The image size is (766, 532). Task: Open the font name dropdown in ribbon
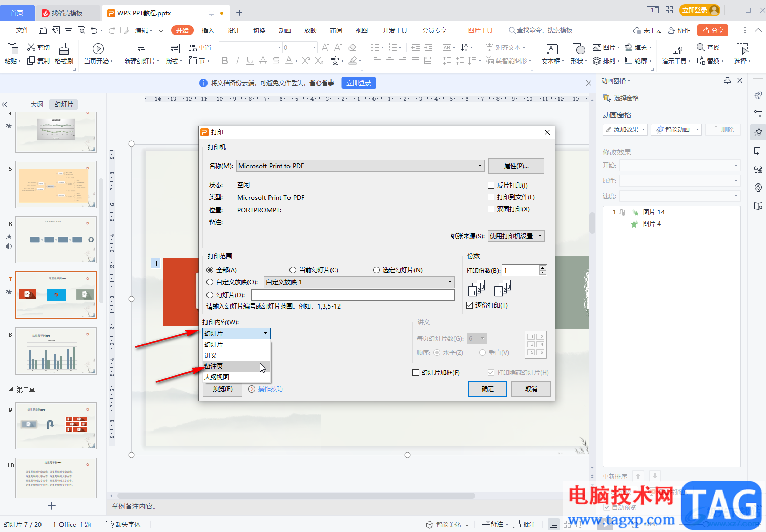point(279,47)
